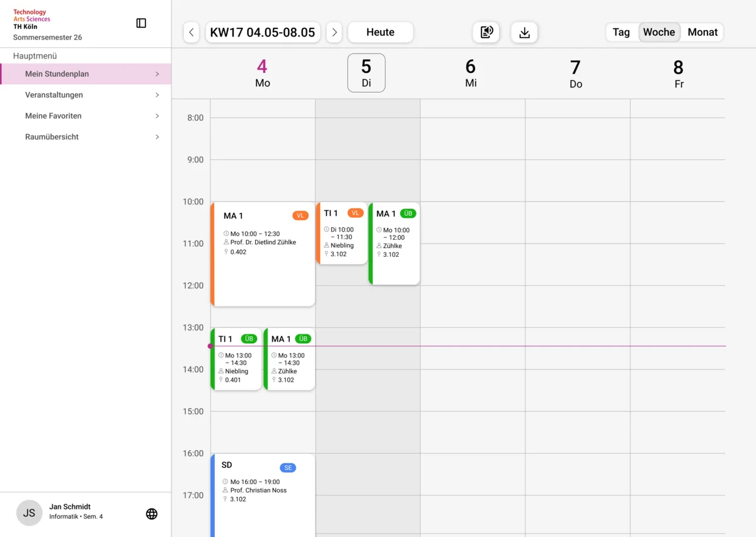The height and width of the screenshot is (537, 756).
Task: Select Tuesday 5 Di day header
Action: pyautogui.click(x=366, y=73)
